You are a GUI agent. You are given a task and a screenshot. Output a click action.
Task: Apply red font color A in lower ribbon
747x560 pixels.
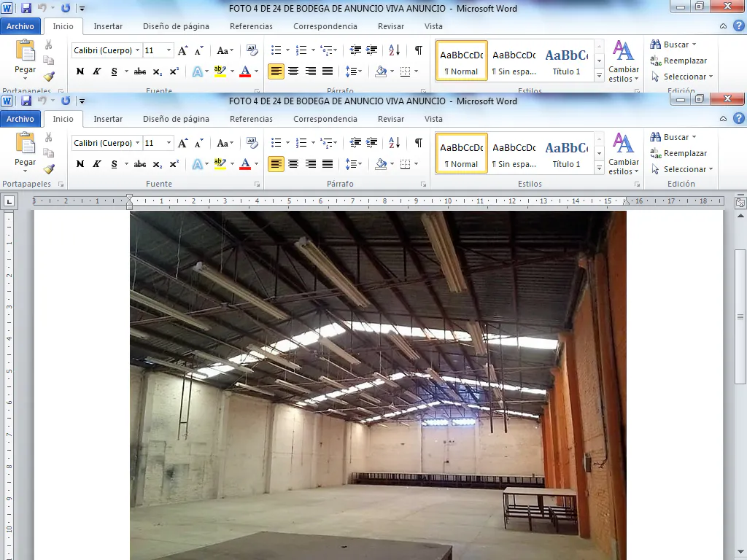coord(245,164)
